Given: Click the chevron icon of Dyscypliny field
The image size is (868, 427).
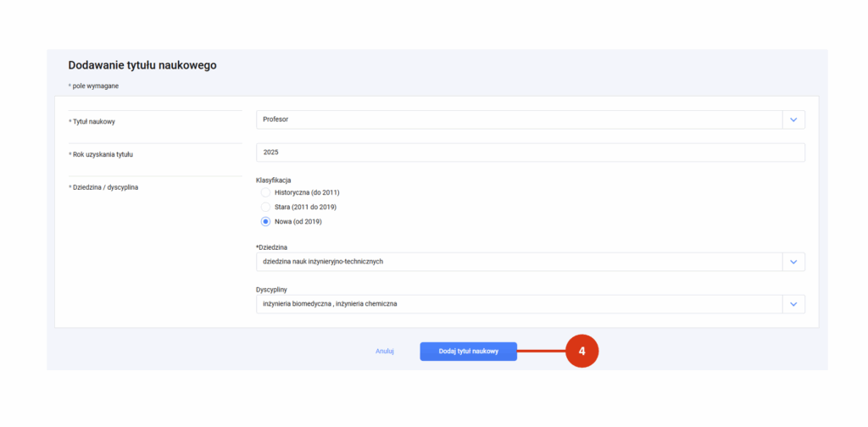Looking at the screenshot, I should click(x=793, y=303).
